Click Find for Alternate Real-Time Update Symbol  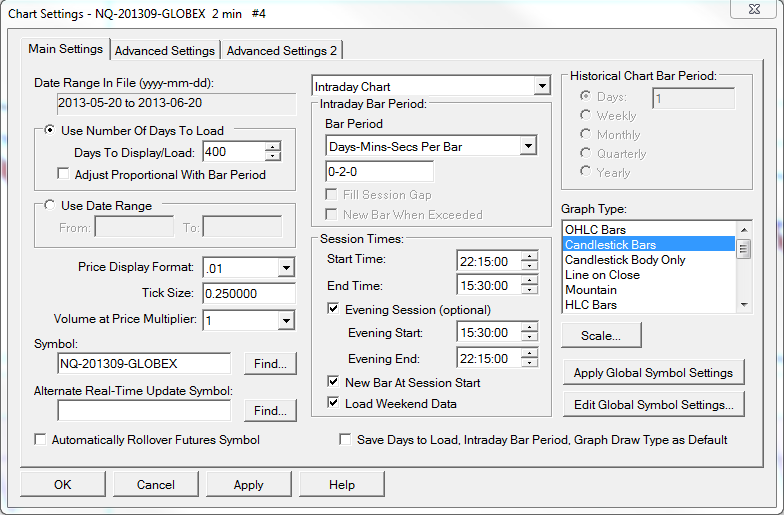pyautogui.click(x=270, y=410)
